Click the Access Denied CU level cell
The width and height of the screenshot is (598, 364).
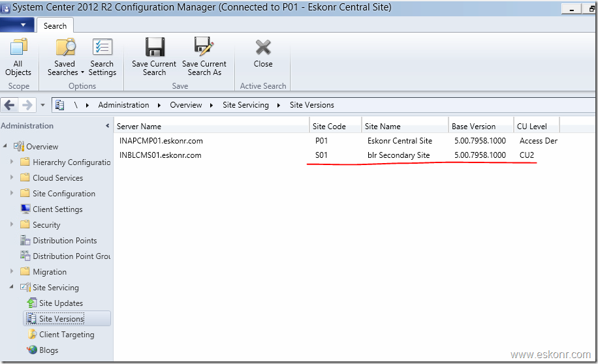[538, 141]
